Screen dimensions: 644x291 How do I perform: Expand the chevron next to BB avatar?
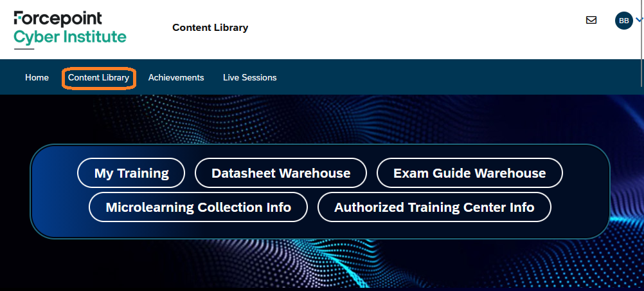point(639,20)
